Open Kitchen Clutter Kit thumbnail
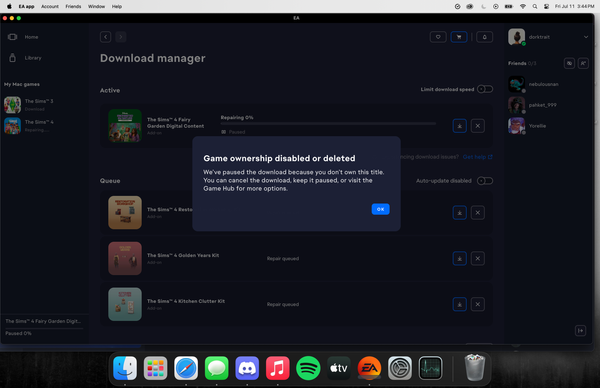 125,304
